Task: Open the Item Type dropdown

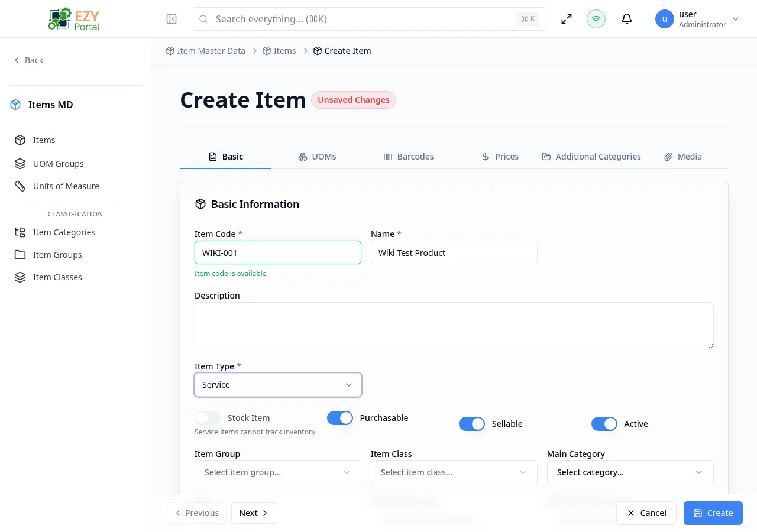Action: pyautogui.click(x=277, y=384)
